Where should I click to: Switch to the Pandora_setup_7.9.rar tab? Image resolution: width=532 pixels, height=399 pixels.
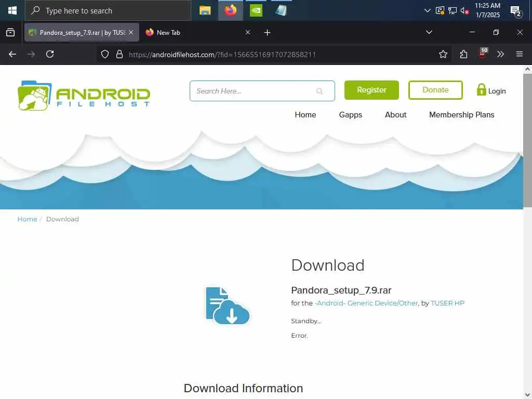82,32
